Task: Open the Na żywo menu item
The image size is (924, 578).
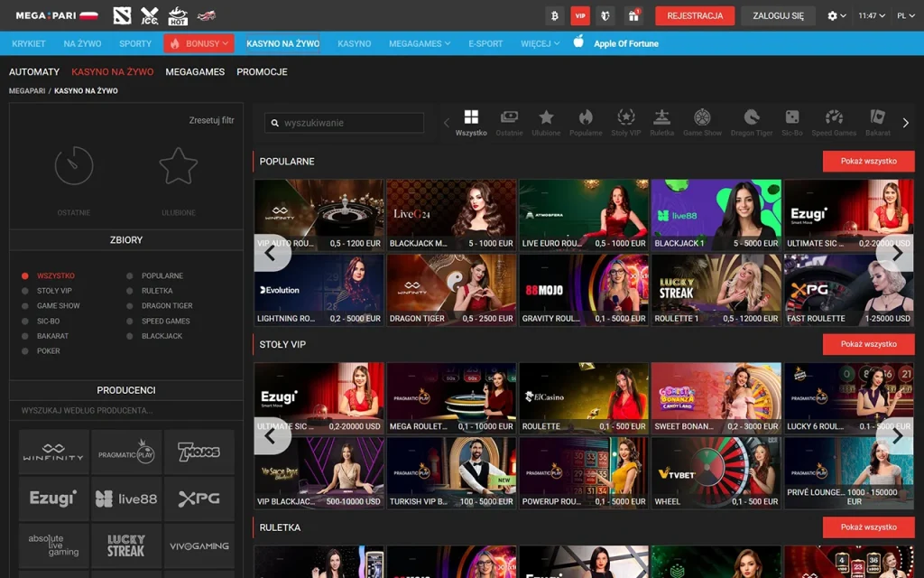Action: [82, 43]
